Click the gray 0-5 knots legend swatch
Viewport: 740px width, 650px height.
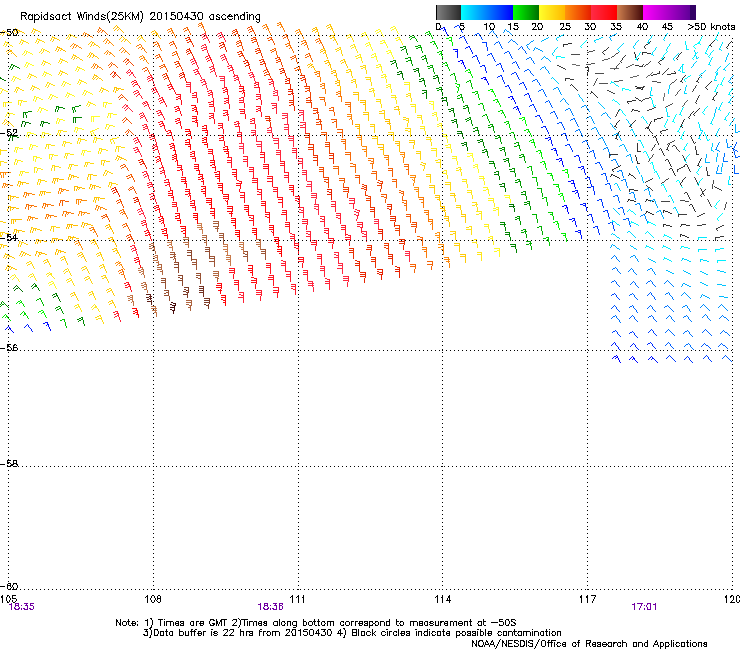click(x=448, y=12)
